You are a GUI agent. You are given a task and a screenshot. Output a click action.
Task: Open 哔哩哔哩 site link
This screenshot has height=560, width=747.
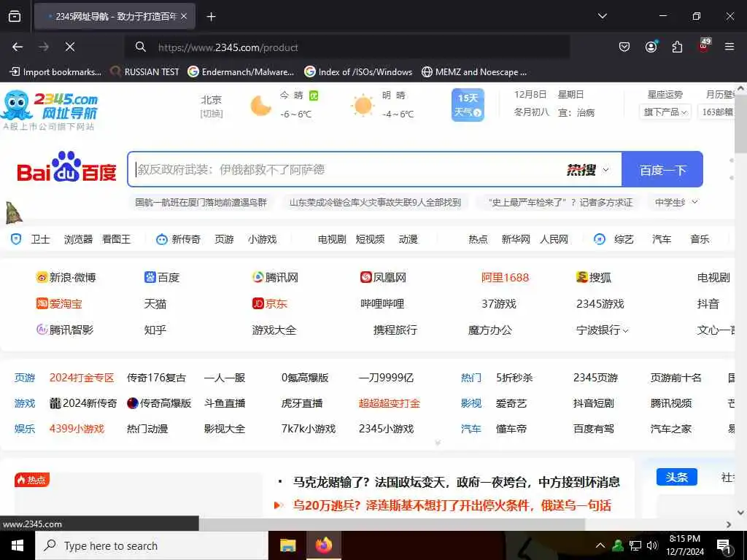(x=382, y=303)
